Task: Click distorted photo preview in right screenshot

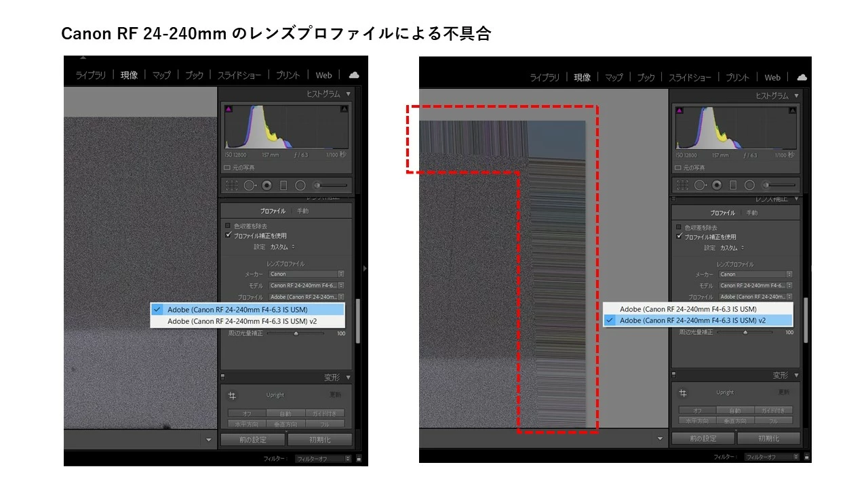Action: click(502, 274)
